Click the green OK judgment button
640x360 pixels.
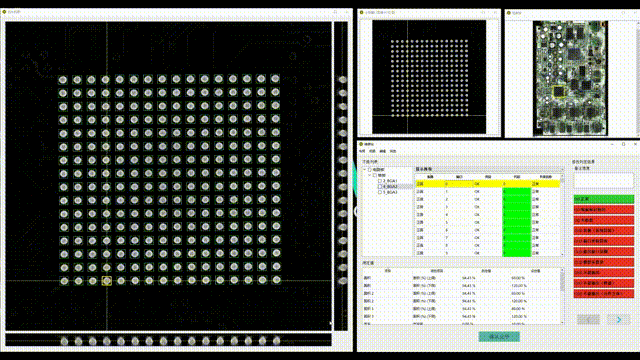click(604, 199)
